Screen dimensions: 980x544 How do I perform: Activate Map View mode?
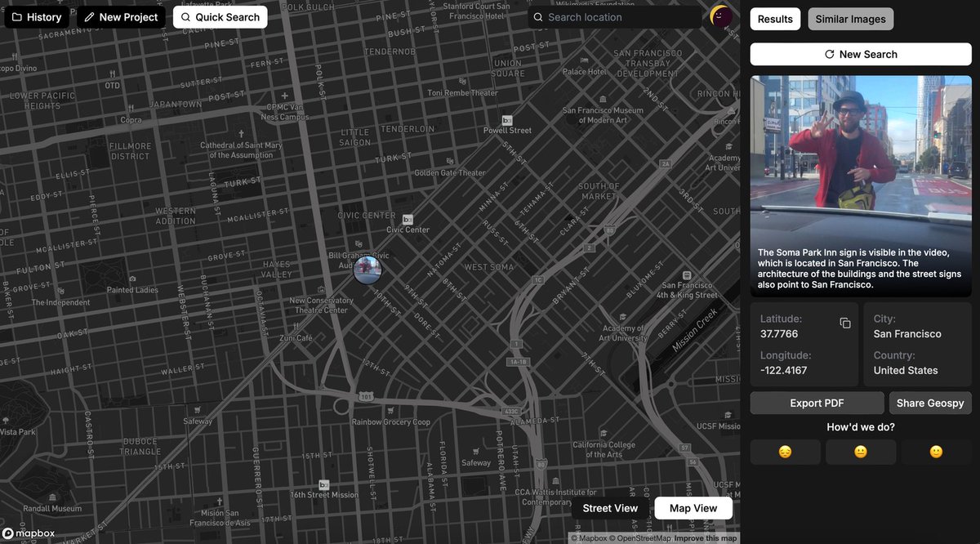coord(693,507)
